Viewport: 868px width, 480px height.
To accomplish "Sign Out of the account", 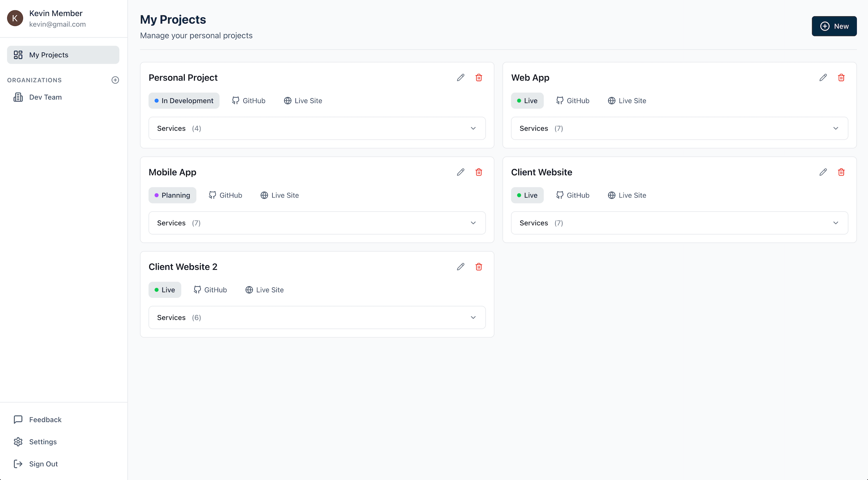I will (x=63, y=464).
